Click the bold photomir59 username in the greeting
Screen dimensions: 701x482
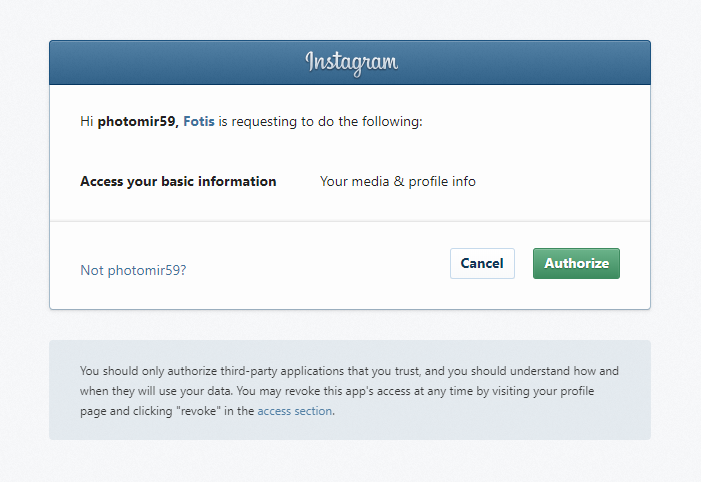point(136,122)
